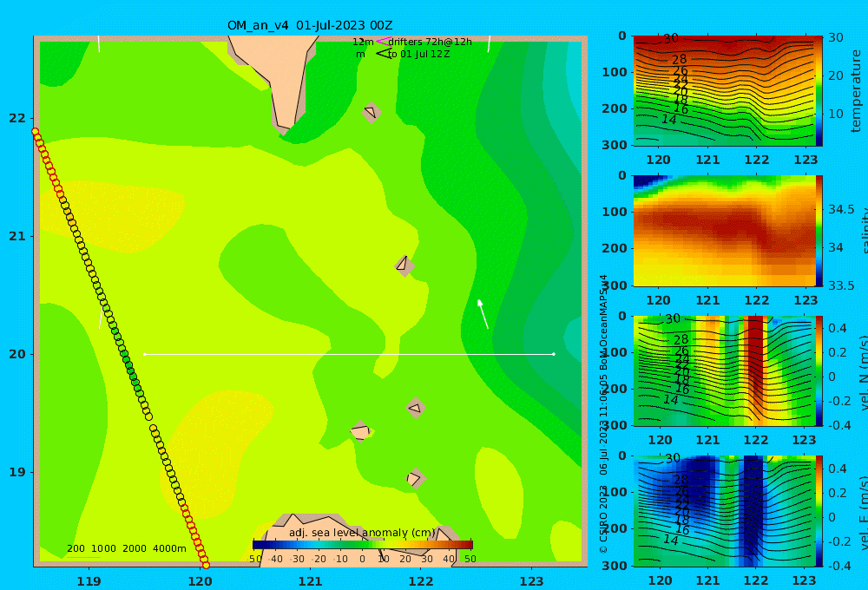This screenshot has height=590, width=868.
Task: Click the white current arrow on the map
Action: 483,314
